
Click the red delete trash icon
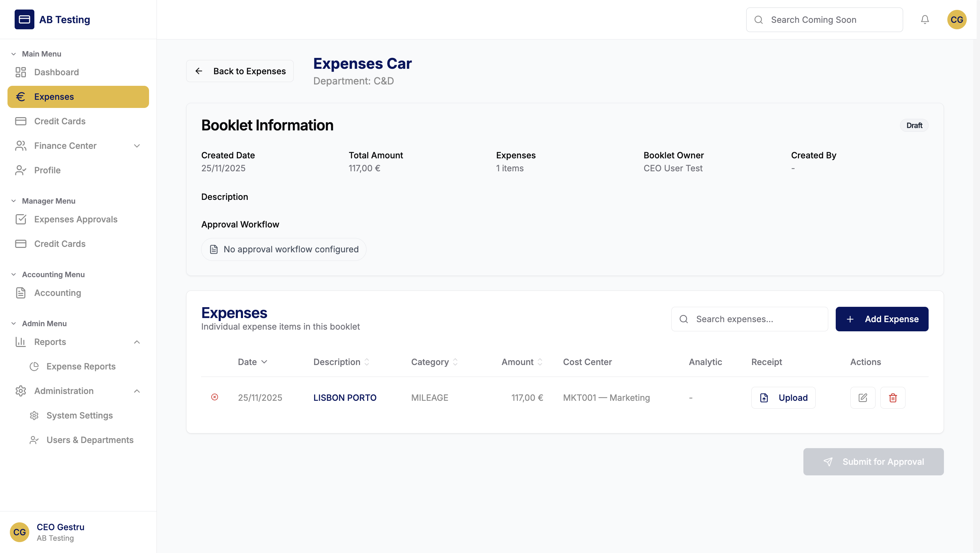[x=893, y=397]
